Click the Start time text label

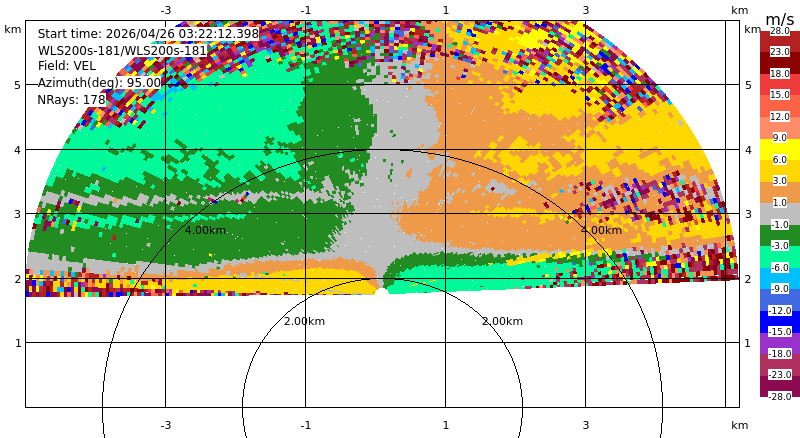[x=148, y=34]
